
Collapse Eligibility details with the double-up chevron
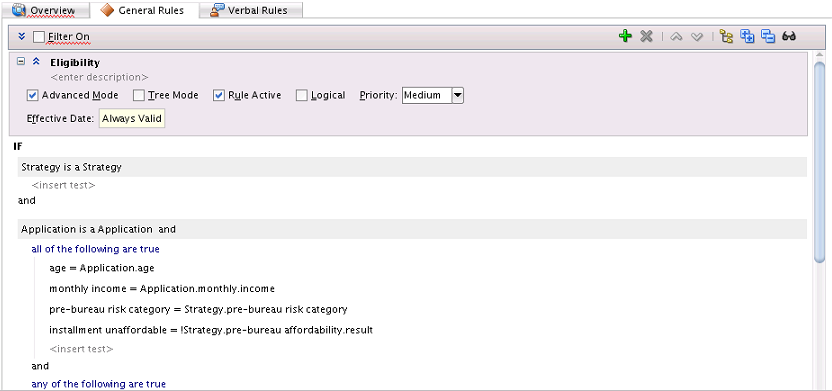(36, 62)
